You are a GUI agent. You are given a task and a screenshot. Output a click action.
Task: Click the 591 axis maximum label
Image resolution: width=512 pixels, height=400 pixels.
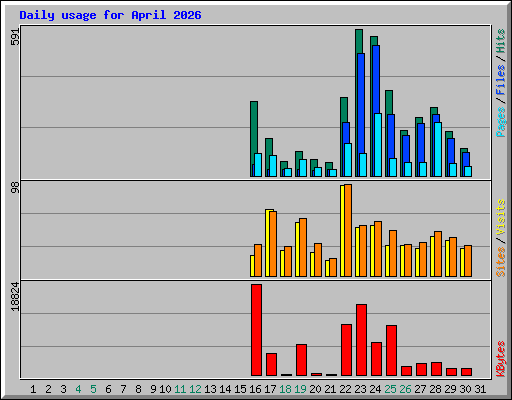(x=15, y=36)
